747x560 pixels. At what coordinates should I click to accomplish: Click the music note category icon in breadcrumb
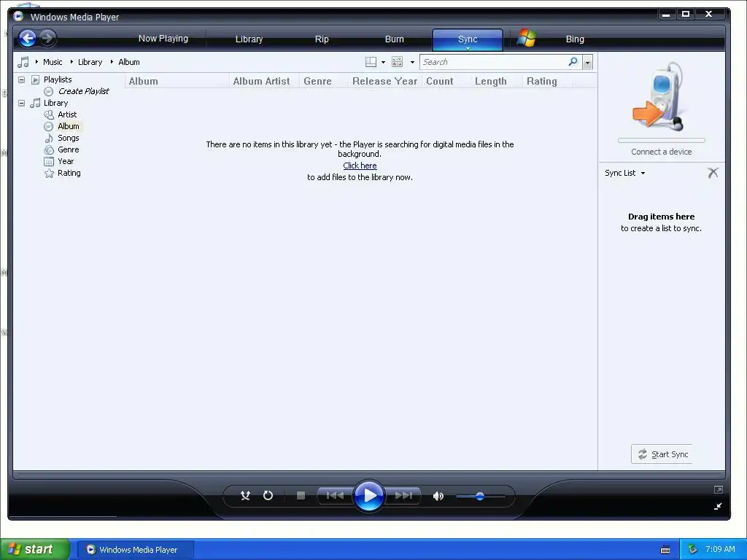pos(23,62)
